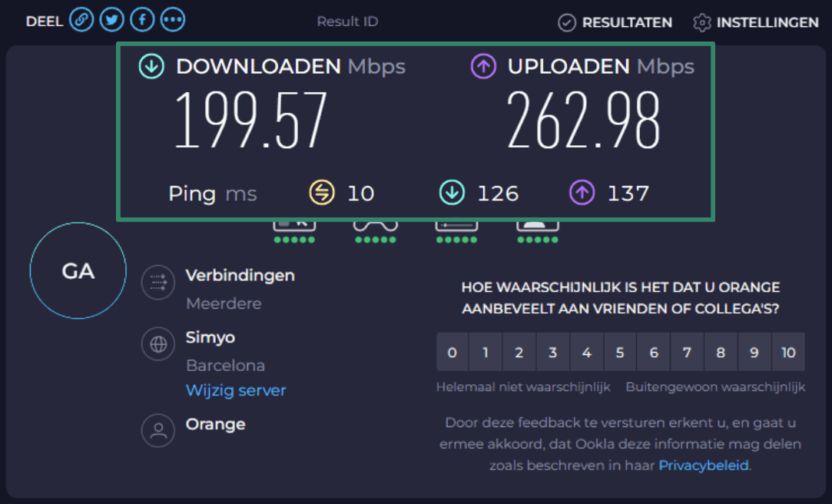Click the yellow ping latency icon

[321, 192]
